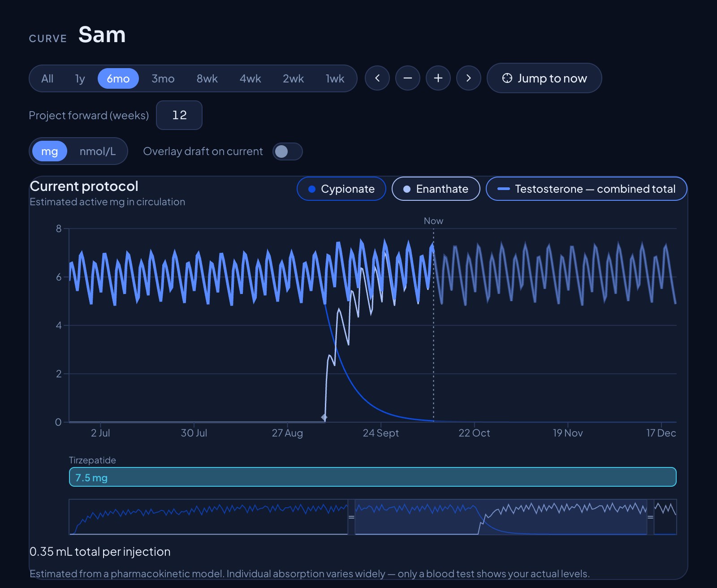Screen dimensions: 717x588
Task: Edit the Project forward weeks field
Action: tap(179, 115)
